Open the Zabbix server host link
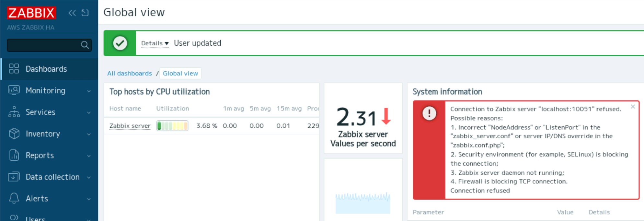This screenshot has height=221, width=644. (x=130, y=126)
